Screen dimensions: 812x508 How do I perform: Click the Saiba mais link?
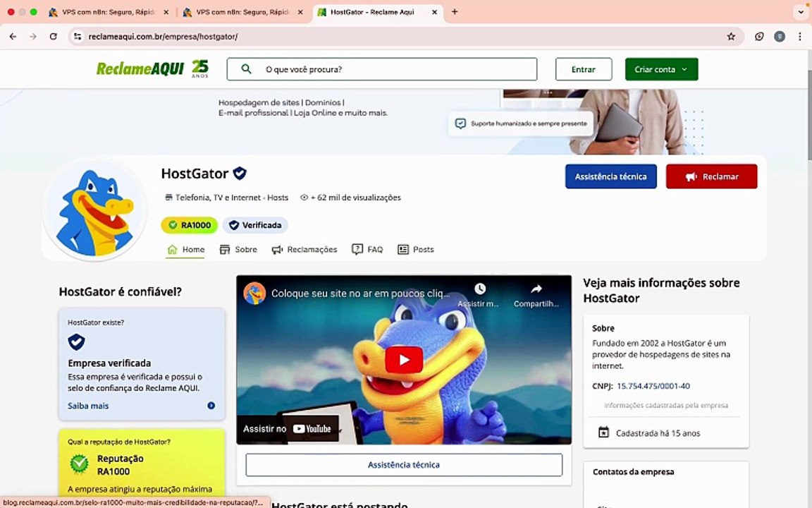(88, 406)
